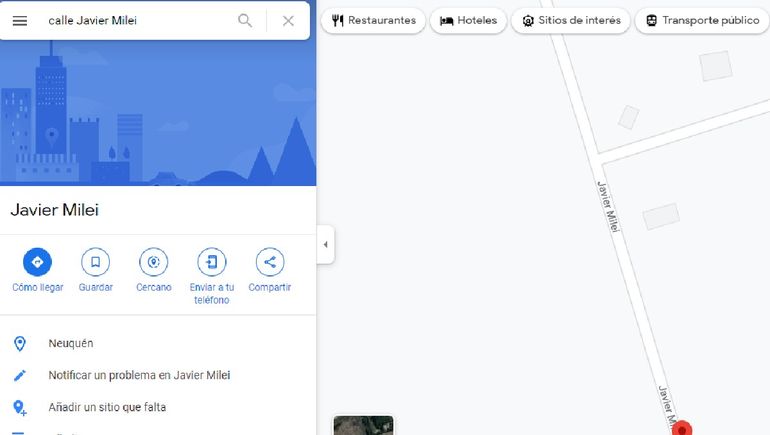
Task: Select the Restaurantes filter chip
Action: tap(374, 21)
